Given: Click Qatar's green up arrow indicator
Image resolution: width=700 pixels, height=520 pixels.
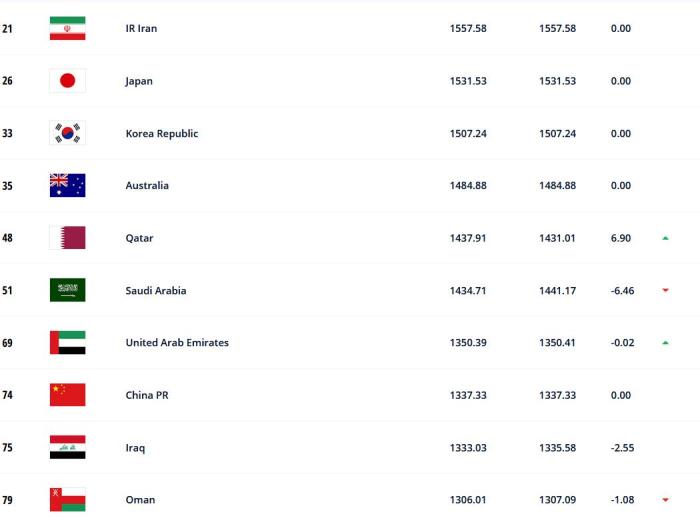Looking at the screenshot, I should point(665,238).
